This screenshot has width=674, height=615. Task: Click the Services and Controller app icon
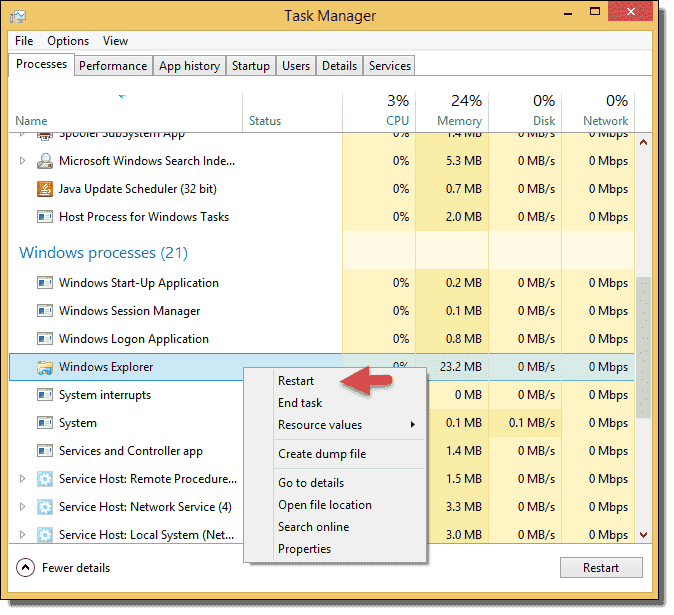[45, 451]
